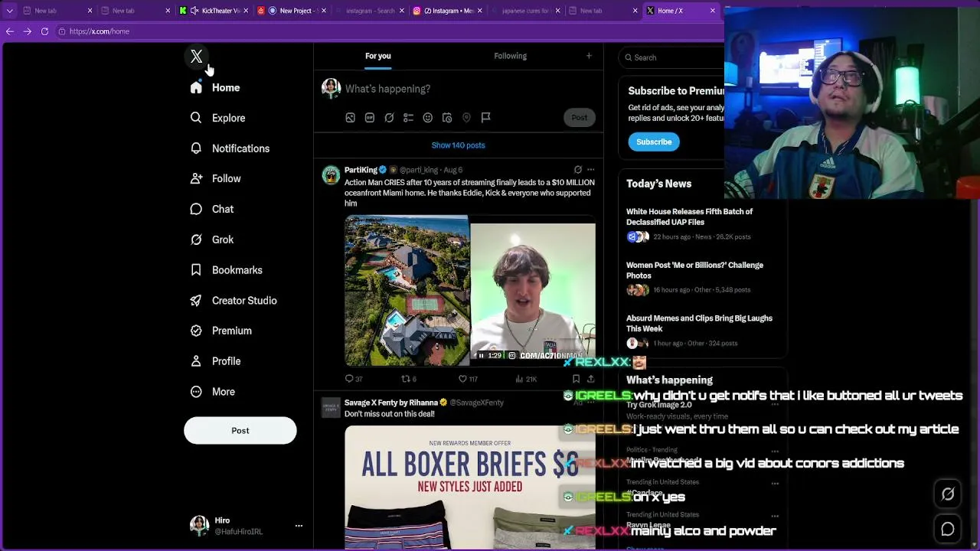980x551 pixels.
Task: Open PartiKing's profile avatar
Action: [331, 175]
